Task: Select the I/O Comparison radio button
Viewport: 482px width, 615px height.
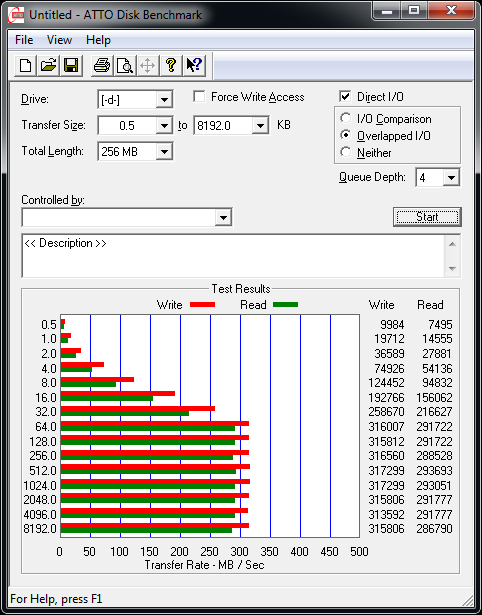Action: 346,118
